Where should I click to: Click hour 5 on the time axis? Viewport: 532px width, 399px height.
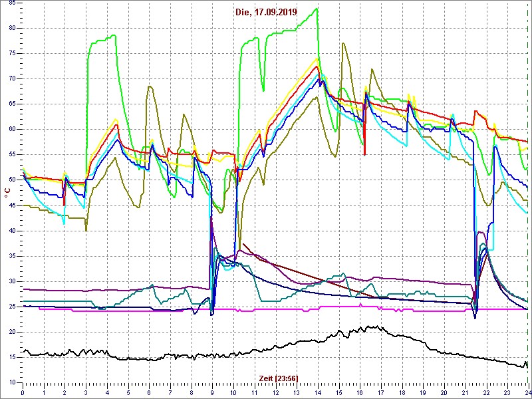[128, 393]
